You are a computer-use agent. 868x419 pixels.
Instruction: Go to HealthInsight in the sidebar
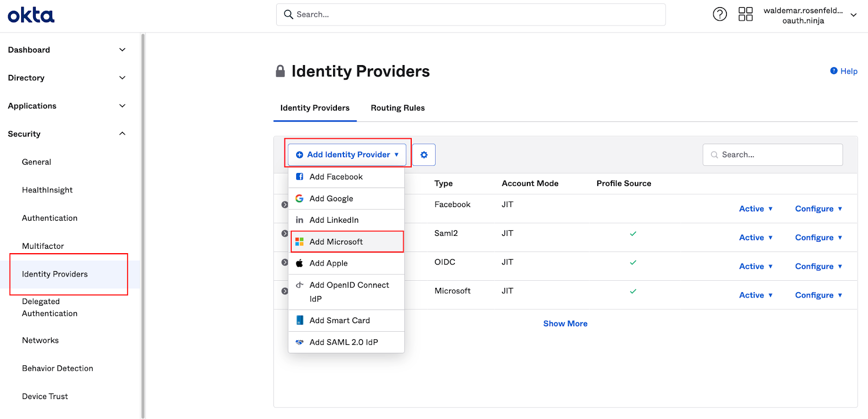[47, 190]
